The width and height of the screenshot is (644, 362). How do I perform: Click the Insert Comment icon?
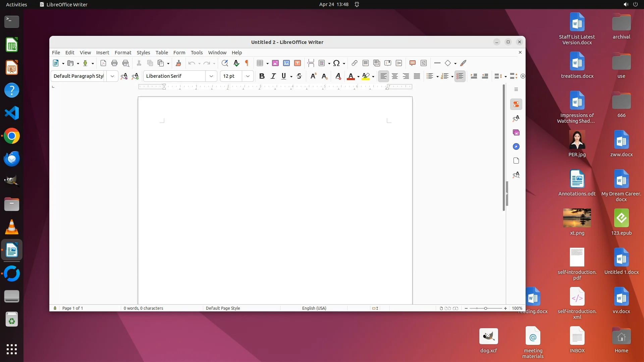point(413,63)
